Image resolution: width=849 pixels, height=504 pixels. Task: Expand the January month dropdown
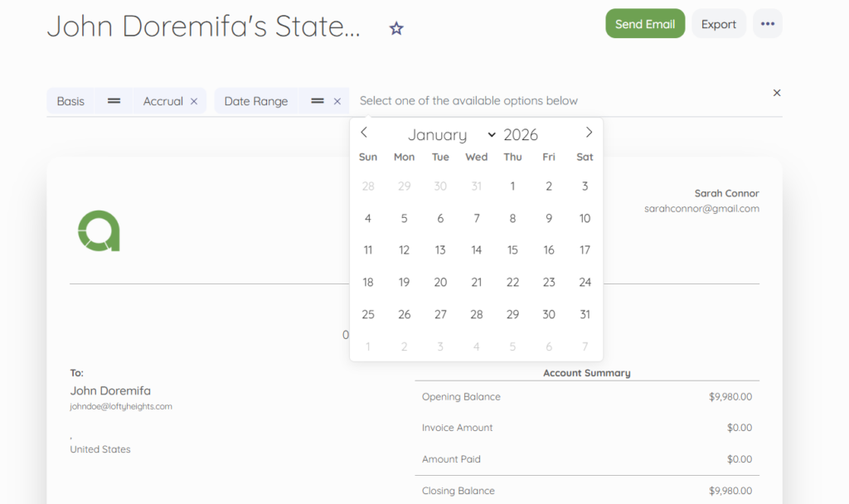(x=452, y=135)
